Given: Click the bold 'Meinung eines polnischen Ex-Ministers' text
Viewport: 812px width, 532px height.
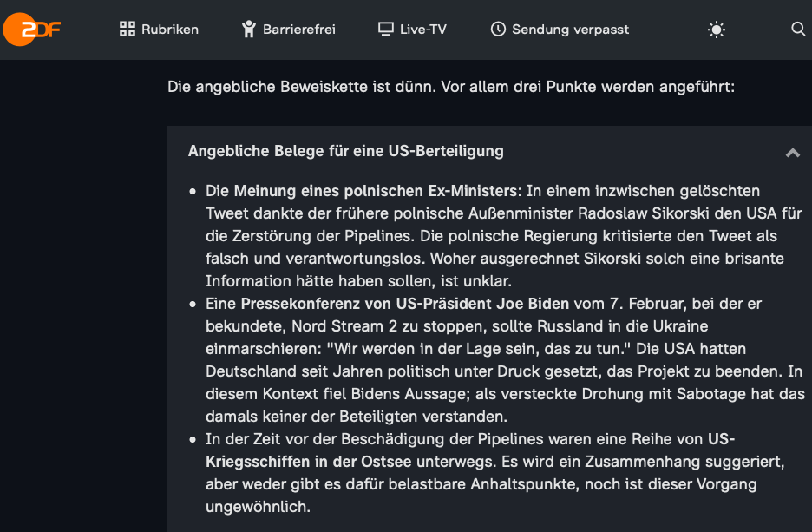Looking at the screenshot, I should (x=376, y=191).
